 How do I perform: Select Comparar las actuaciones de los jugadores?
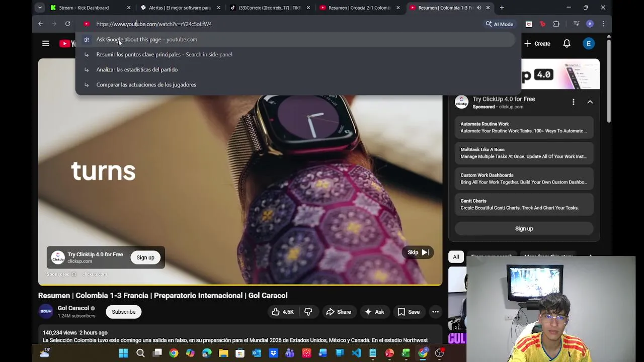tap(295, 84)
